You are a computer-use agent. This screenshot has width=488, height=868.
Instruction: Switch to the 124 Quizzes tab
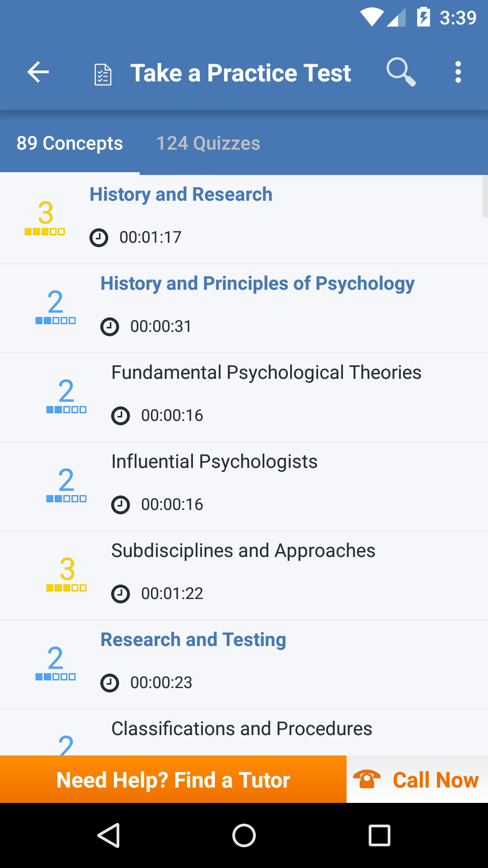pos(208,143)
